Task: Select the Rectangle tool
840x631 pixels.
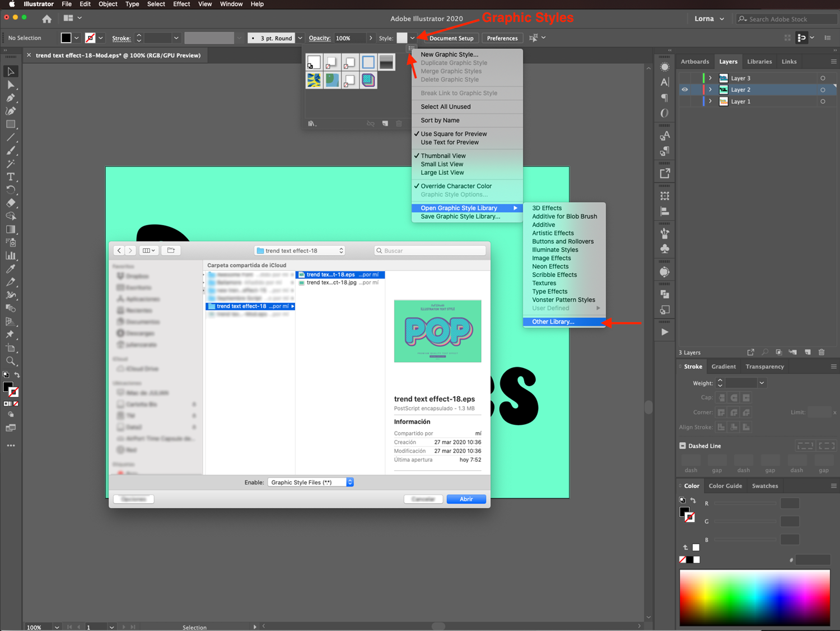Action: pyautogui.click(x=11, y=124)
